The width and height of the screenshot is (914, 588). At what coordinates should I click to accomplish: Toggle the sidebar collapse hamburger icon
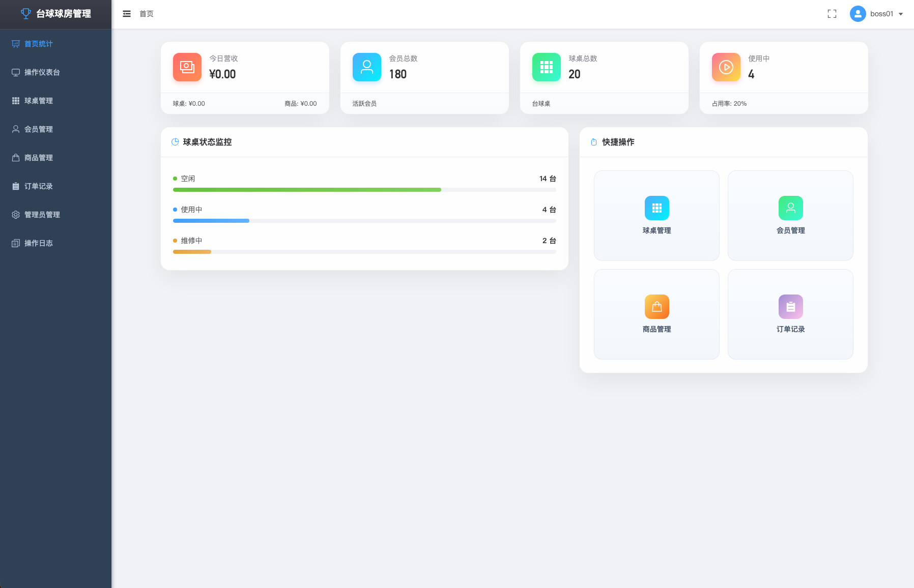pyautogui.click(x=127, y=14)
